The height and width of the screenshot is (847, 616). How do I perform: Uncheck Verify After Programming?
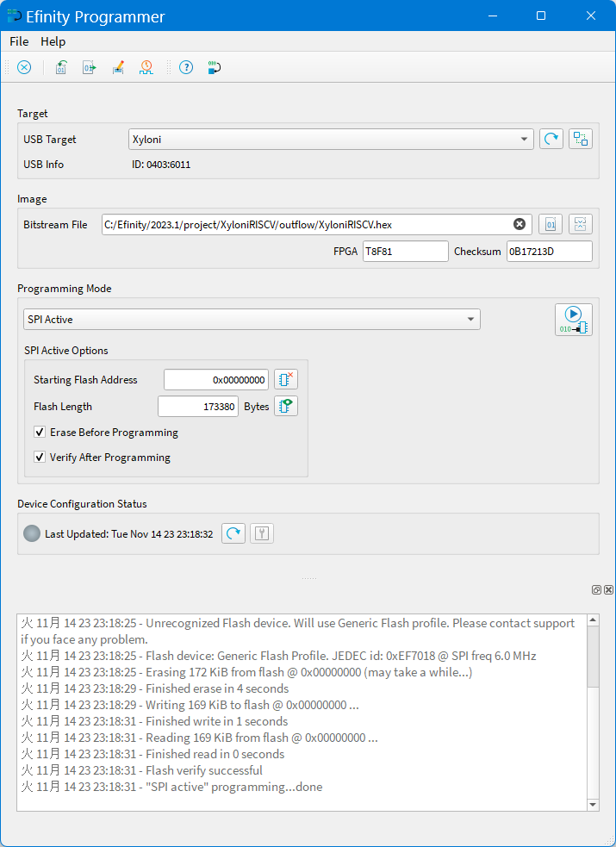point(40,458)
